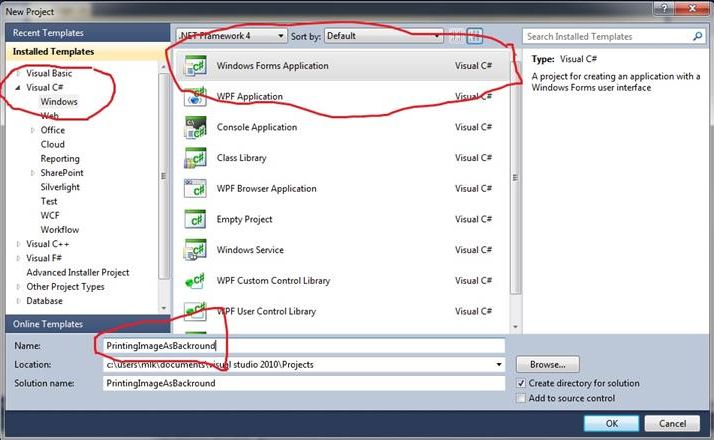
Task: Select the Workflow category
Action: click(x=60, y=230)
